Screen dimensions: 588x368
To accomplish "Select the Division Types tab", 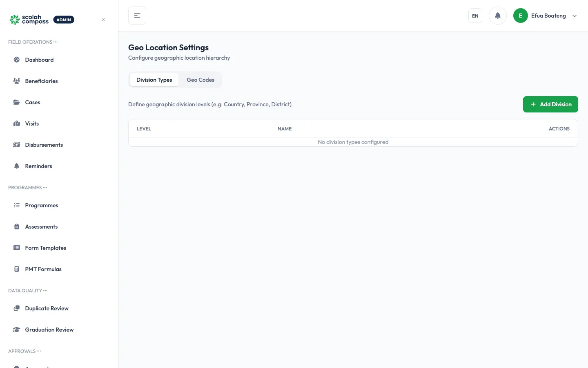I will pos(154,80).
